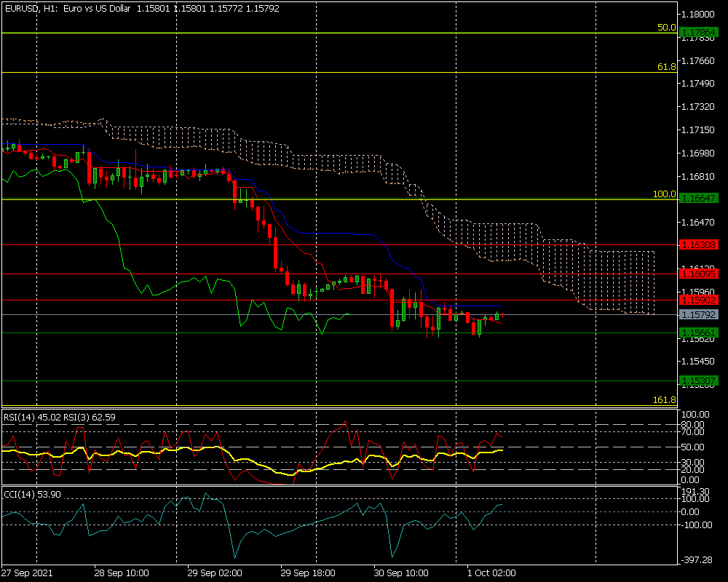
Task: Click the 28 Sep 10:00 time axis label
Action: click(x=122, y=573)
